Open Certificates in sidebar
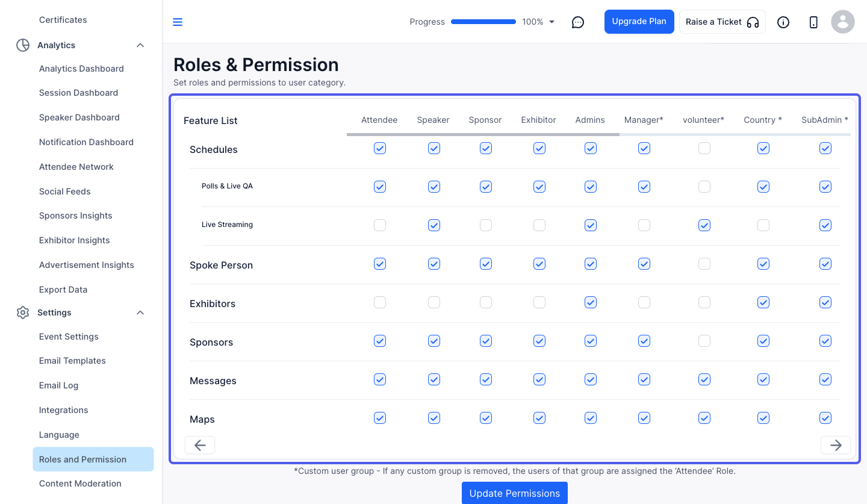Screen dimensions: 867x504 pyautogui.click(x=63, y=20)
